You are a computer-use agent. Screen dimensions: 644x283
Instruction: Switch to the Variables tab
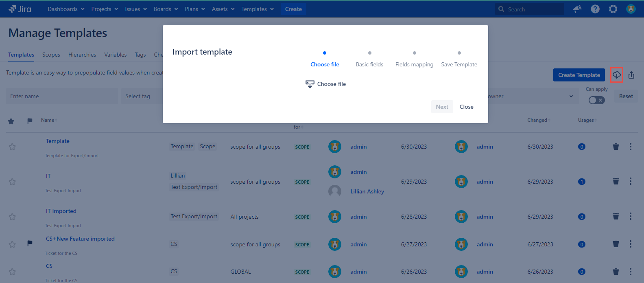point(115,55)
